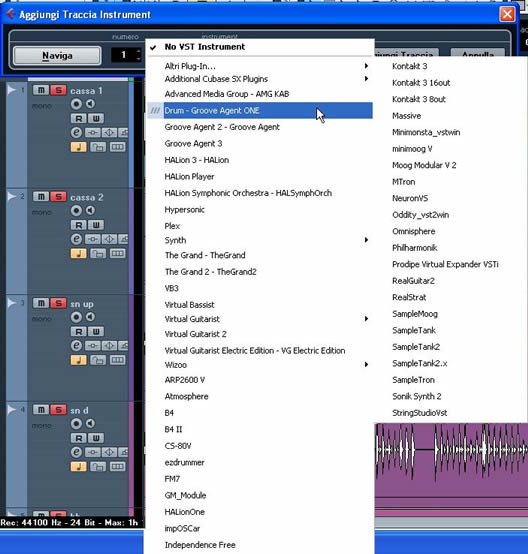Select Drum - Groove Agent ONE

coord(260,111)
